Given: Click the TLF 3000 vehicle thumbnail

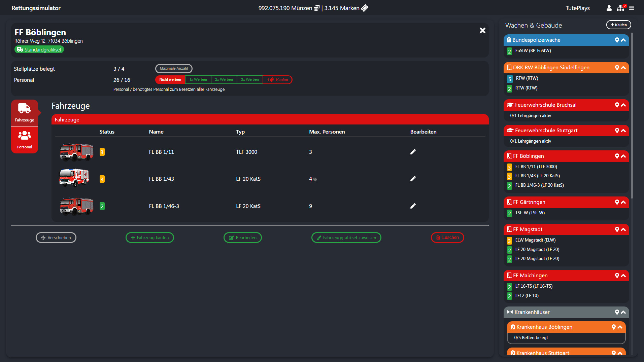Looking at the screenshot, I should pos(76,152).
